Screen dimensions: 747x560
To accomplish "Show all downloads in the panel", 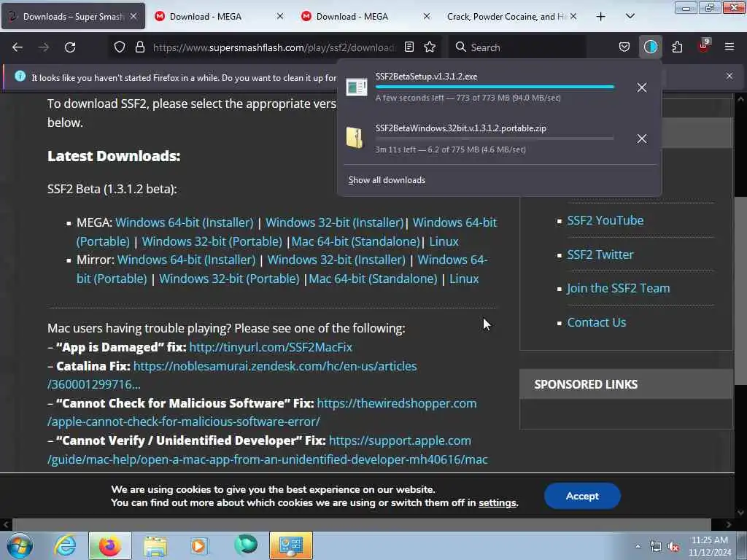I will [x=387, y=180].
